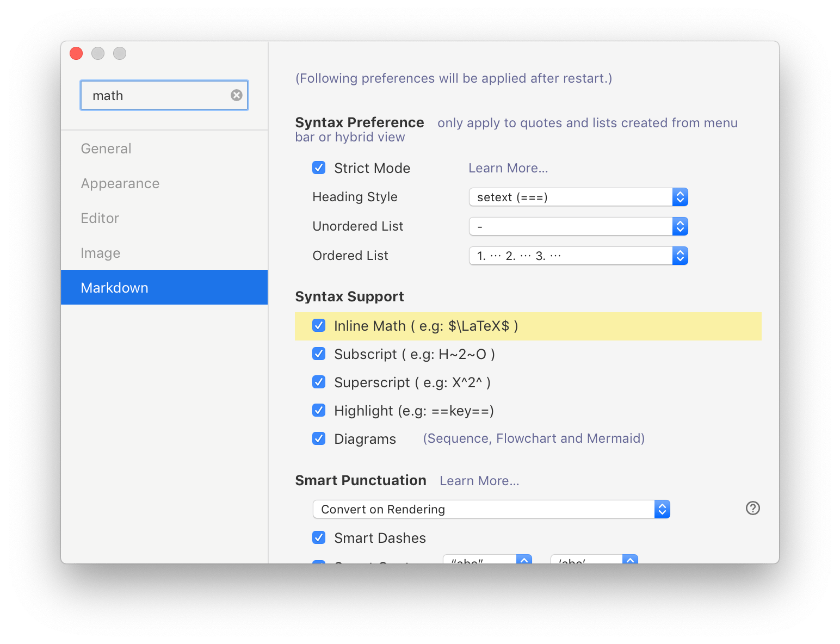
Task: Disable the Inline Math checkbox
Action: pyautogui.click(x=319, y=325)
